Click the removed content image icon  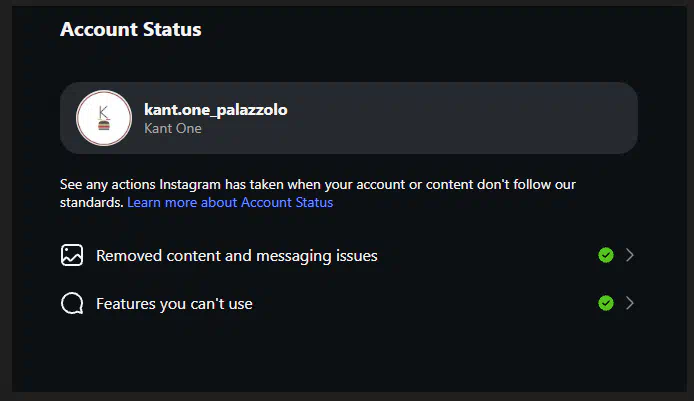71,255
